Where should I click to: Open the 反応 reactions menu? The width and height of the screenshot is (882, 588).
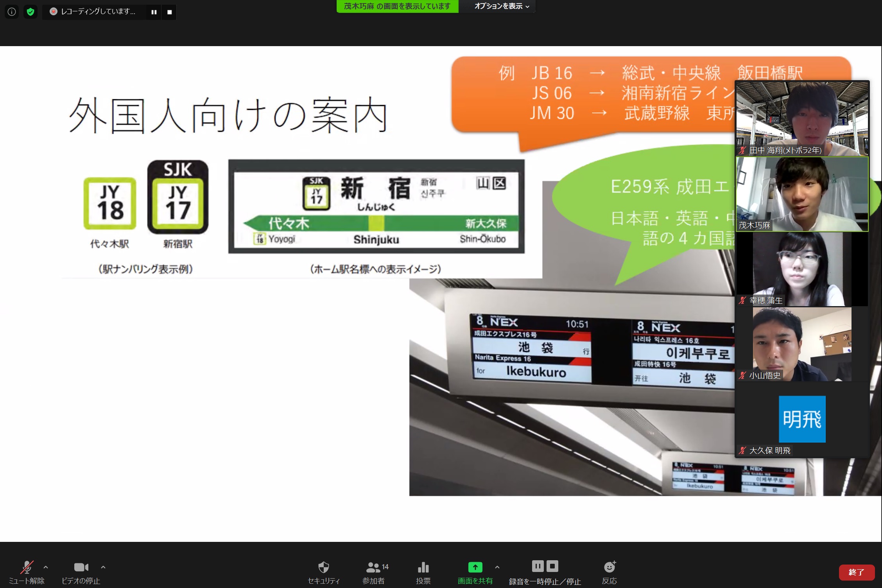[x=610, y=572]
